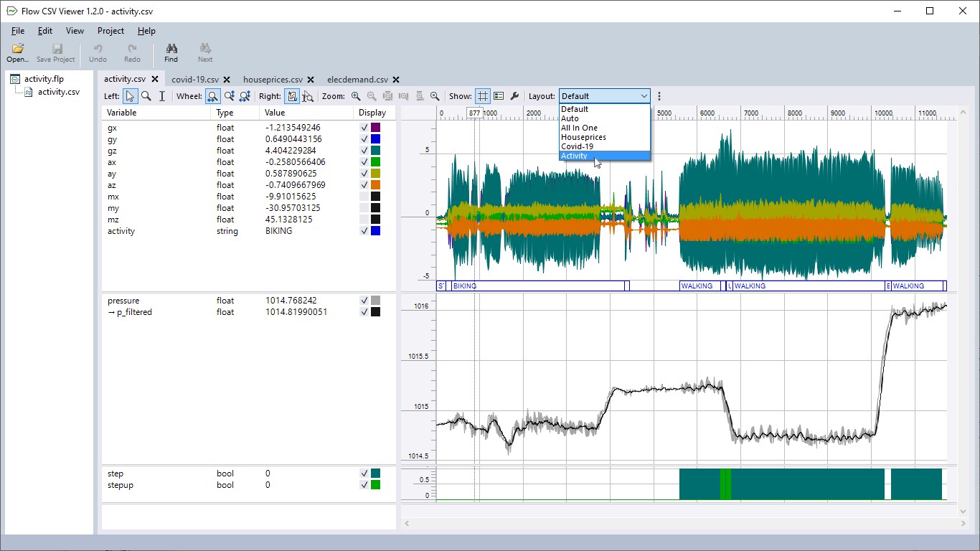The width and height of the screenshot is (980, 551).
Task: Click the layout options three-dot icon
Action: 659,96
